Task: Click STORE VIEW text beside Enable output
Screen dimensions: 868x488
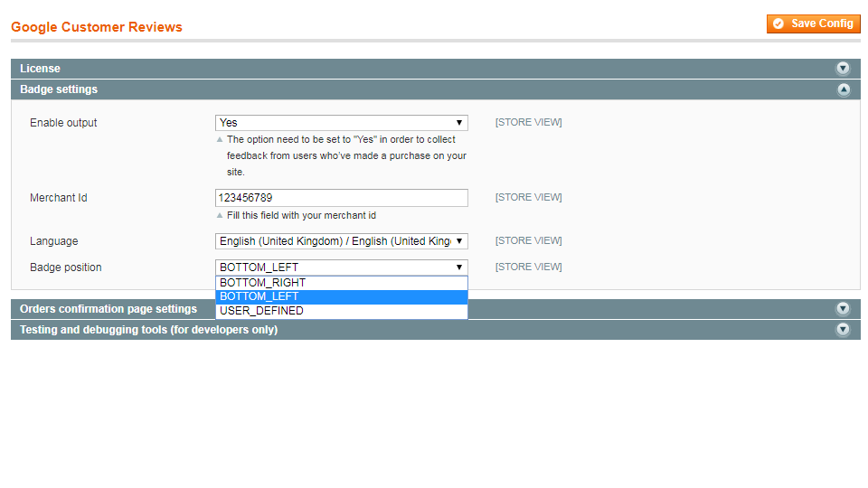Action: [x=529, y=122]
